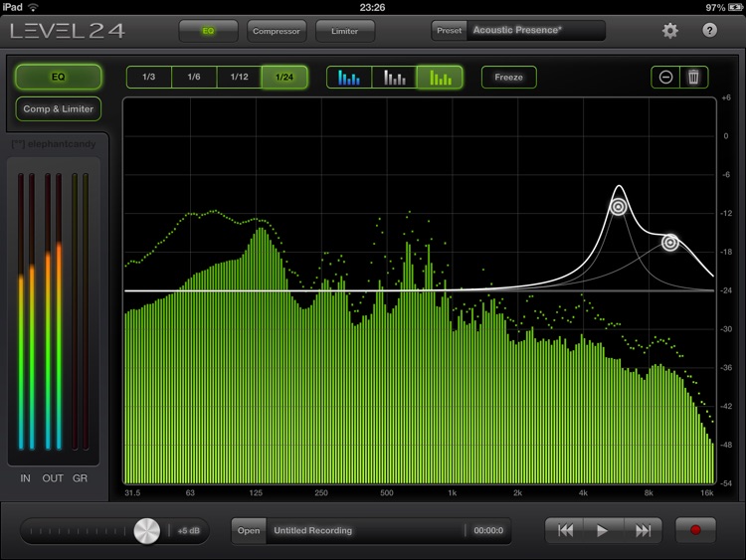The width and height of the screenshot is (746, 560).
Task: Click the 23:26 clock
Action: (372, 7)
